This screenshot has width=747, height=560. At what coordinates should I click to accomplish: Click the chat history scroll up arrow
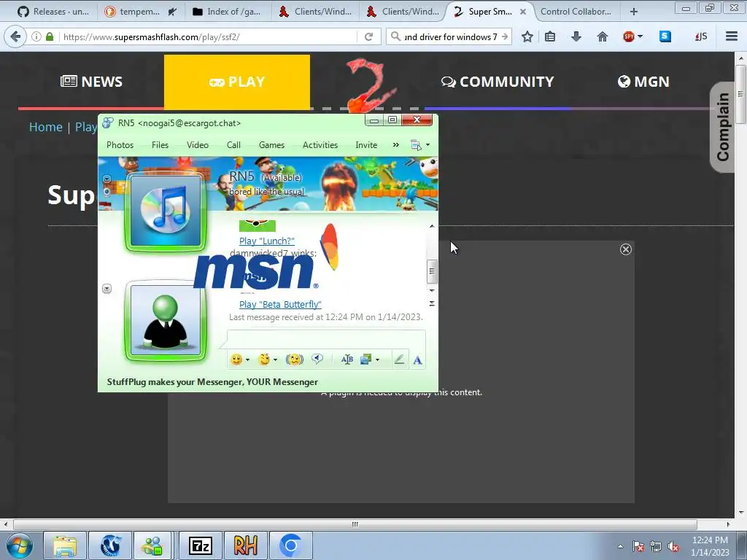click(432, 226)
